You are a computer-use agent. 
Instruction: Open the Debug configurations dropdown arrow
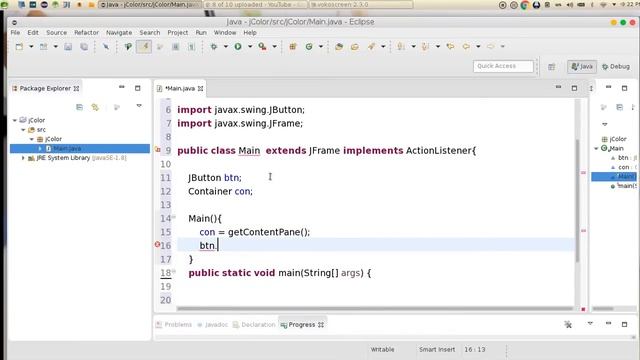226,47
